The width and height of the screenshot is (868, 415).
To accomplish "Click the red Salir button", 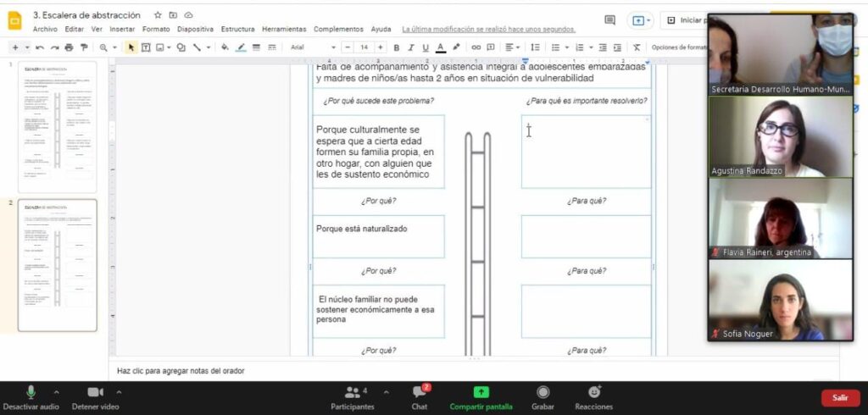I will pos(839,397).
